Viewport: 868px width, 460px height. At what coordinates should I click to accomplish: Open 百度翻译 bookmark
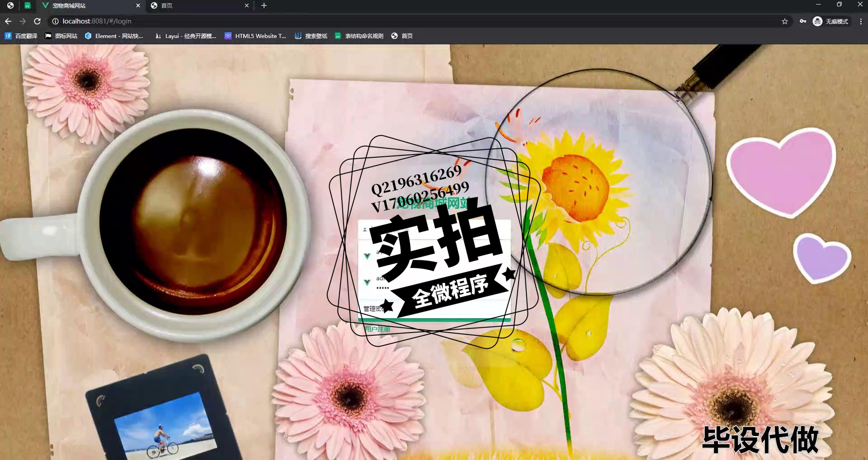(x=21, y=36)
